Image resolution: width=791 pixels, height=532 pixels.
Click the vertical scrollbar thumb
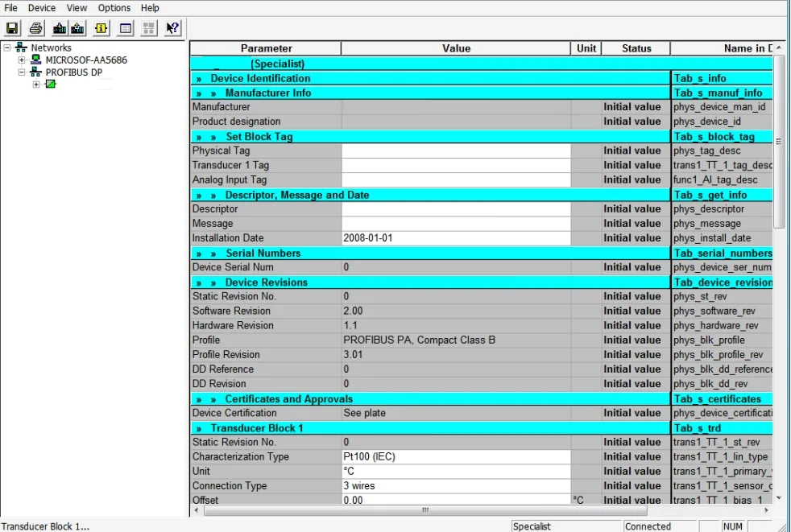click(x=779, y=141)
